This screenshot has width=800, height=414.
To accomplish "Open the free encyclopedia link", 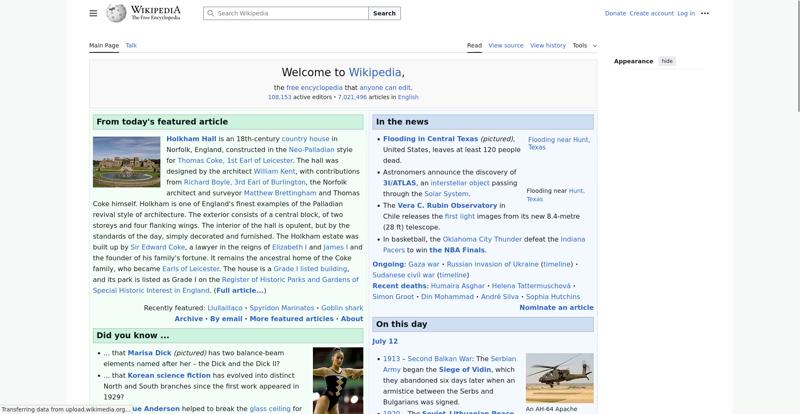I will (x=314, y=88).
